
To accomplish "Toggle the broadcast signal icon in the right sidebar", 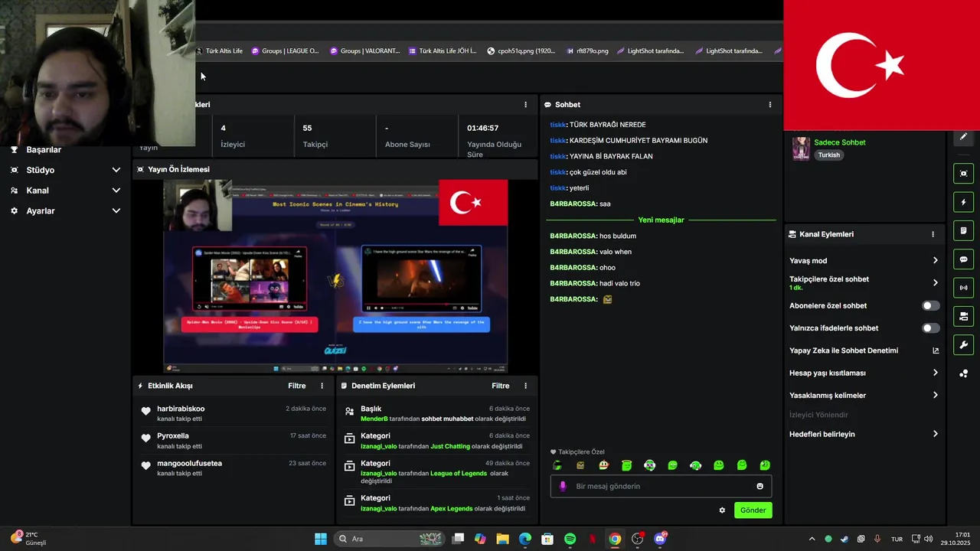I will click(x=964, y=288).
